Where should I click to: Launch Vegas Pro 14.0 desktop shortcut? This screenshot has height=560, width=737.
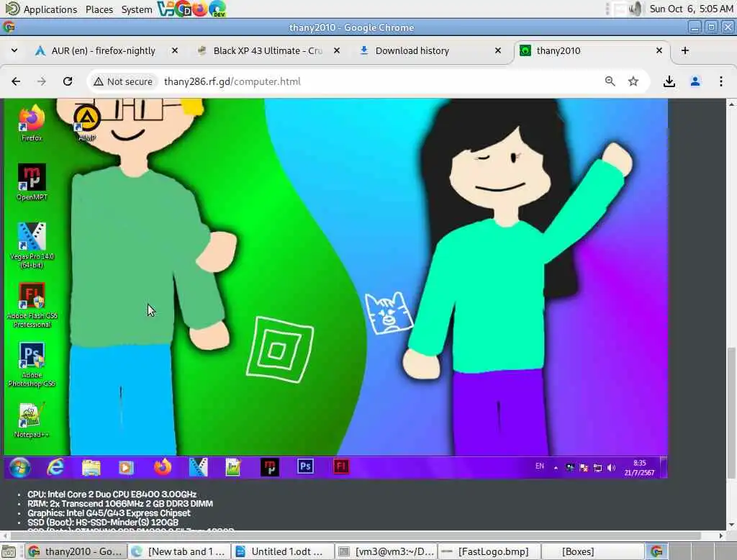(x=32, y=245)
